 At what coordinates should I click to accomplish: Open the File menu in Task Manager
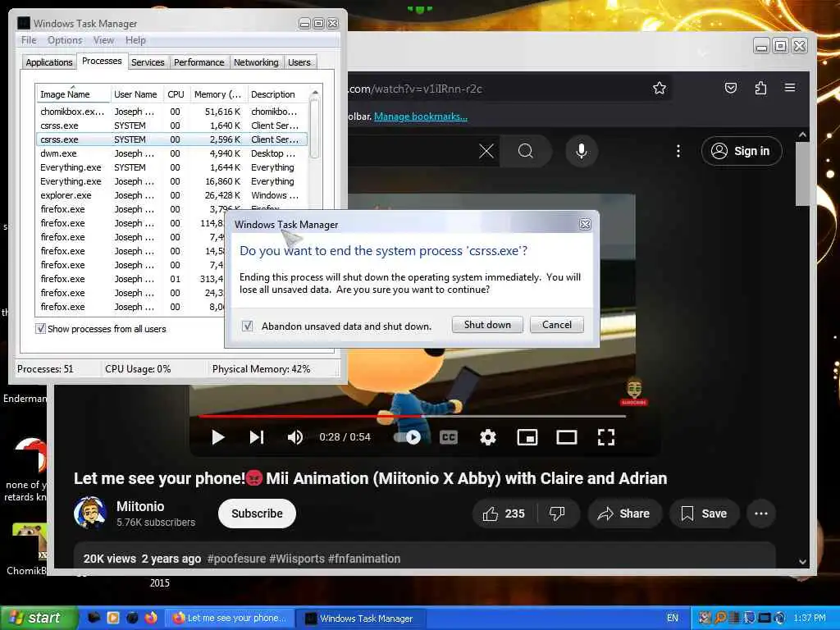click(29, 40)
